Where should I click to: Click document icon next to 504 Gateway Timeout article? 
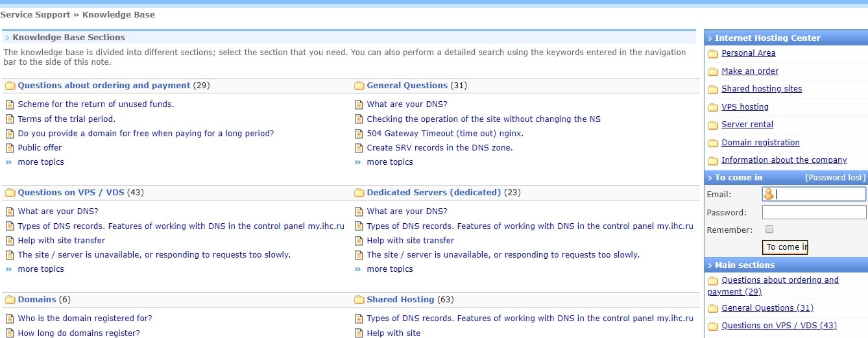[x=359, y=134]
